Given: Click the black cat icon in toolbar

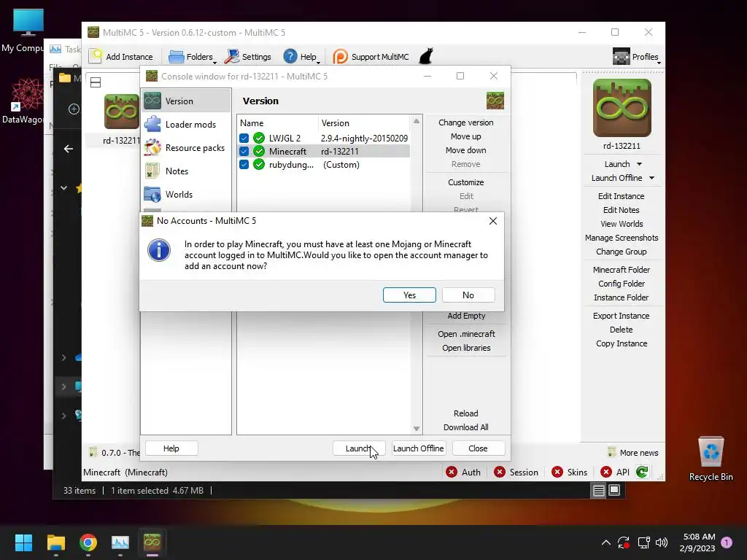Looking at the screenshot, I should pos(426,56).
